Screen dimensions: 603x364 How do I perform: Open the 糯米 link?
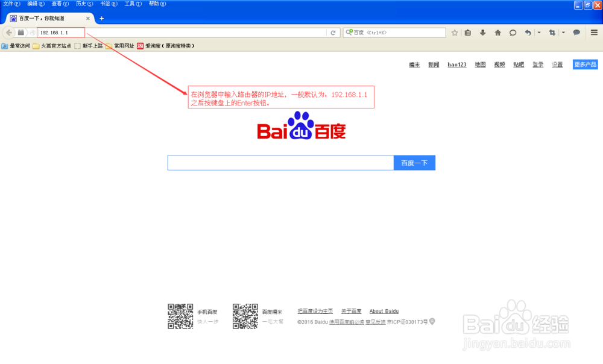[x=414, y=64]
